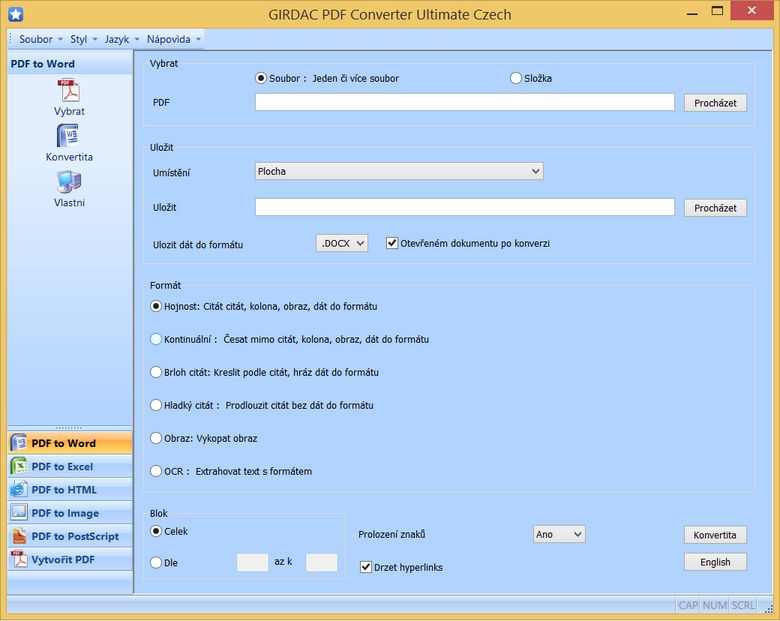
Task: Click Procházet button next to Uložit field
Action: (715, 208)
